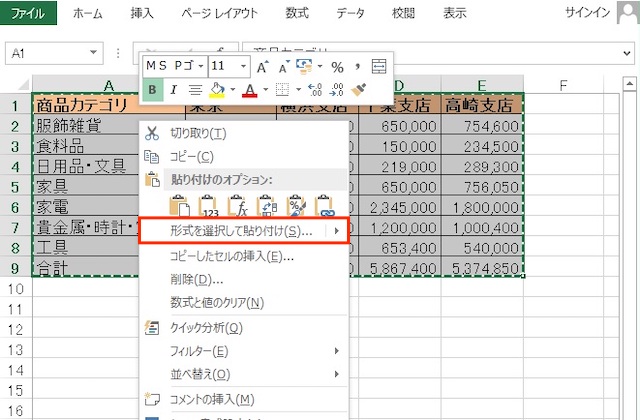Click the Quick Analysis icon

tap(152, 328)
